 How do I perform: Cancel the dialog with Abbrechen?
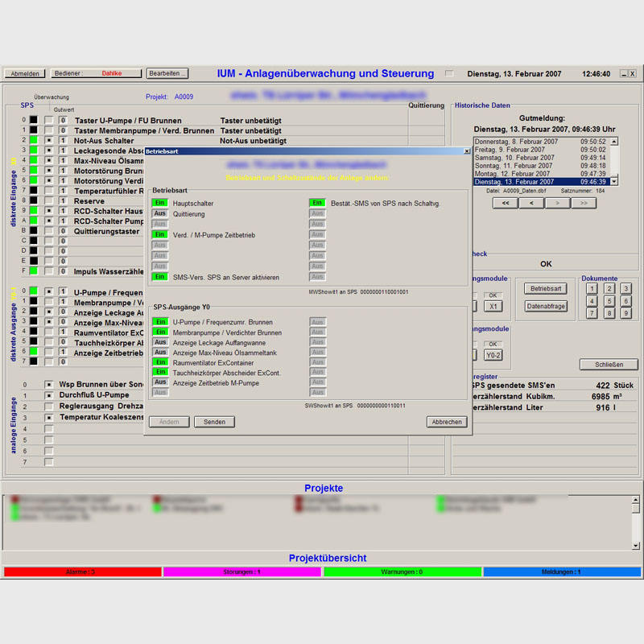click(x=446, y=422)
